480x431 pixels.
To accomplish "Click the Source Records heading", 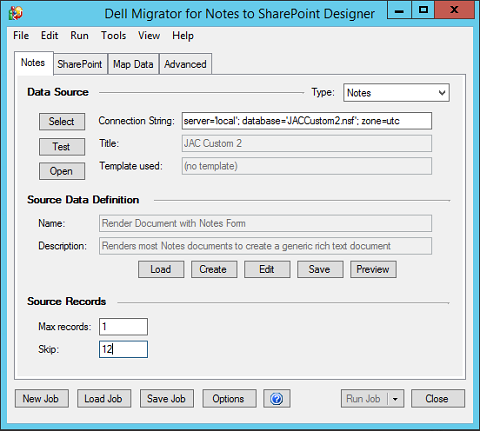I will pyautogui.click(x=67, y=302).
